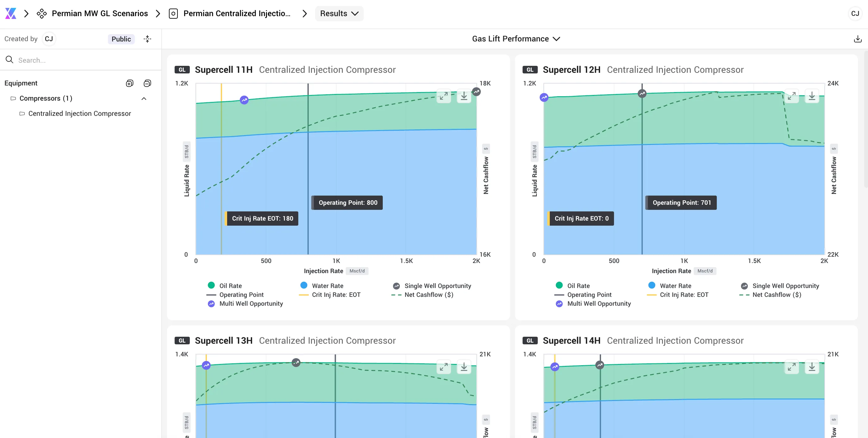Click Oil Rate green swatch in Supercell 12H legend

[559, 285]
